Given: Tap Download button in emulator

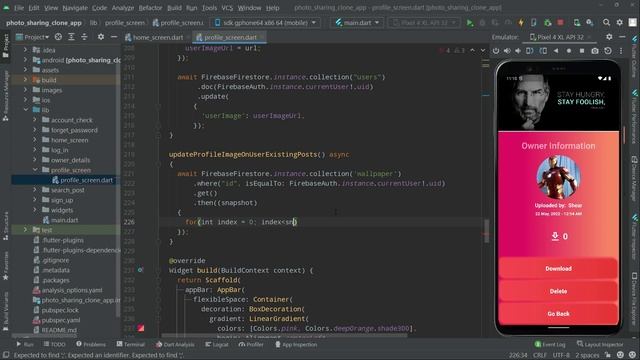Looking at the screenshot, I should pyautogui.click(x=558, y=269).
